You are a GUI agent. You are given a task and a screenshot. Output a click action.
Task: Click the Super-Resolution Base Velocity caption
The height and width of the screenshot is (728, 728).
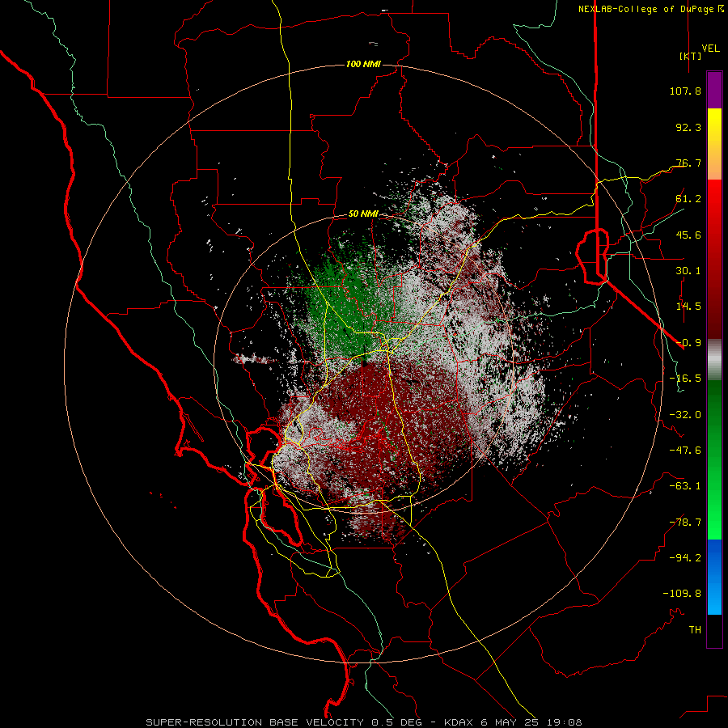point(363,722)
